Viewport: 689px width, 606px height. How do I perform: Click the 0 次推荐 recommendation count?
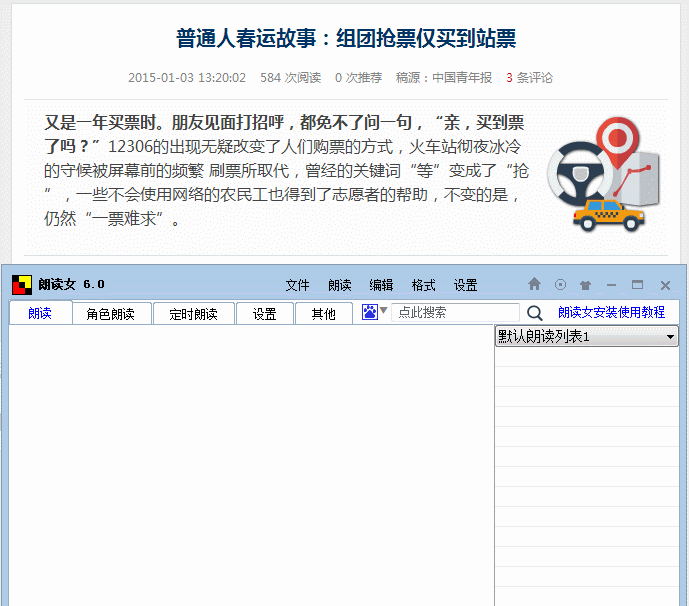click(359, 78)
